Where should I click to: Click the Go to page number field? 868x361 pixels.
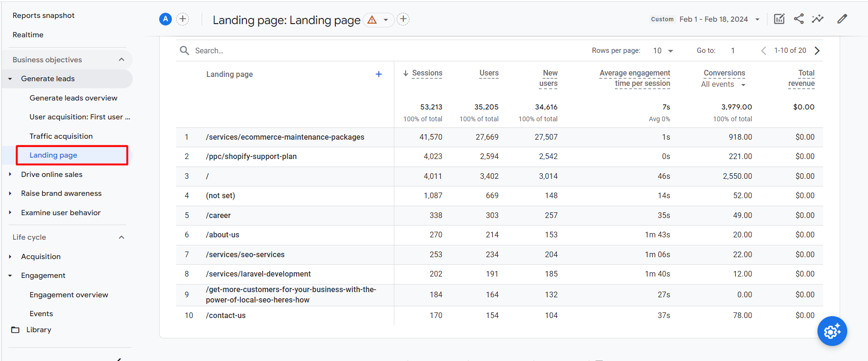733,50
